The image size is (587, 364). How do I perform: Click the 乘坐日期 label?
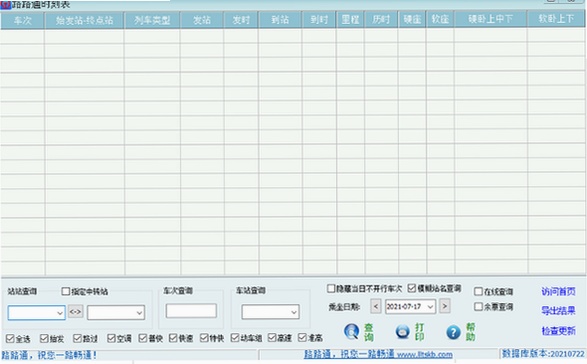coord(344,307)
